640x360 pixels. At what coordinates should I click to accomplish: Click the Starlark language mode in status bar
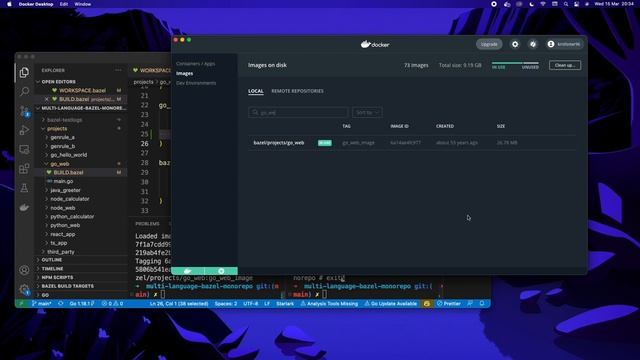[285, 304]
